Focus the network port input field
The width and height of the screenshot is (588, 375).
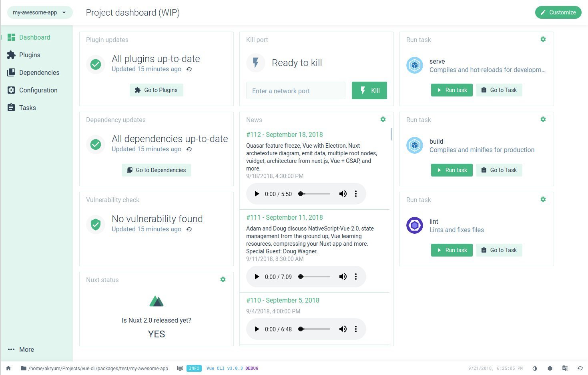295,91
